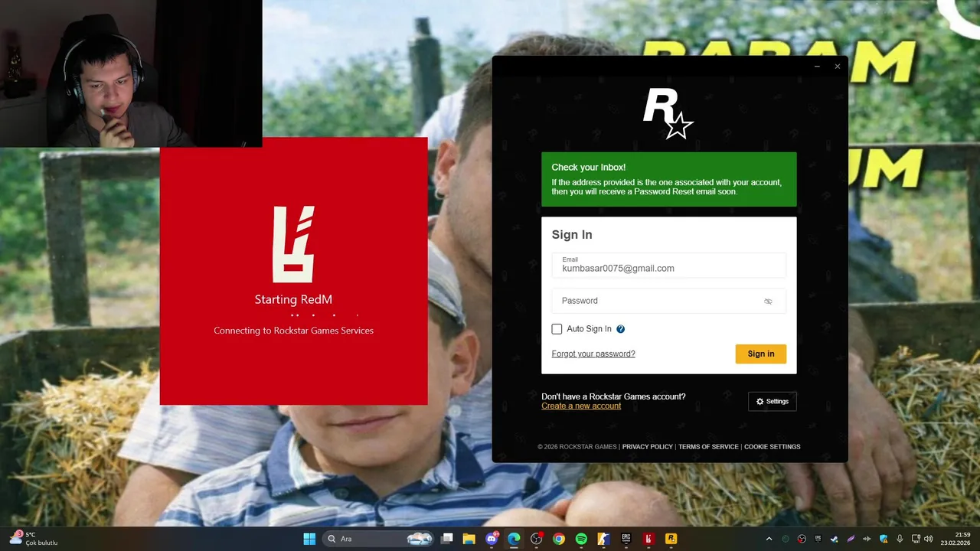Click the Auto Sign In help icon
This screenshot has width=980, height=551.
(x=620, y=329)
